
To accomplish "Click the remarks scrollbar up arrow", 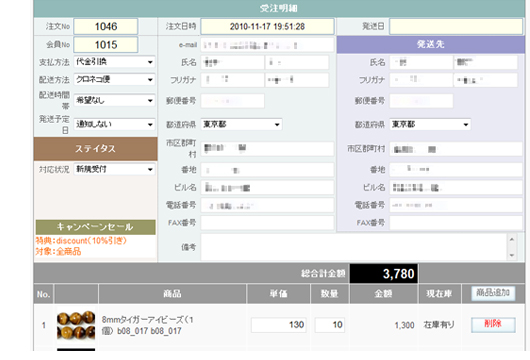I will tap(512, 239).
